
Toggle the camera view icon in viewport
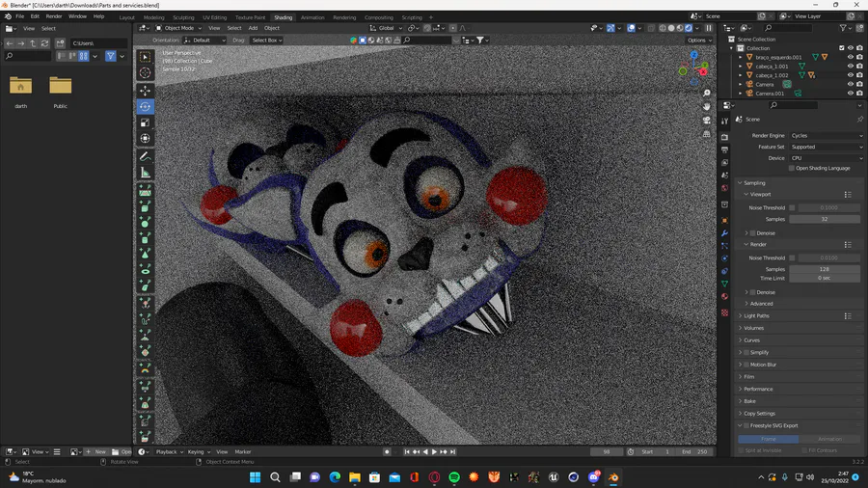[x=706, y=120]
